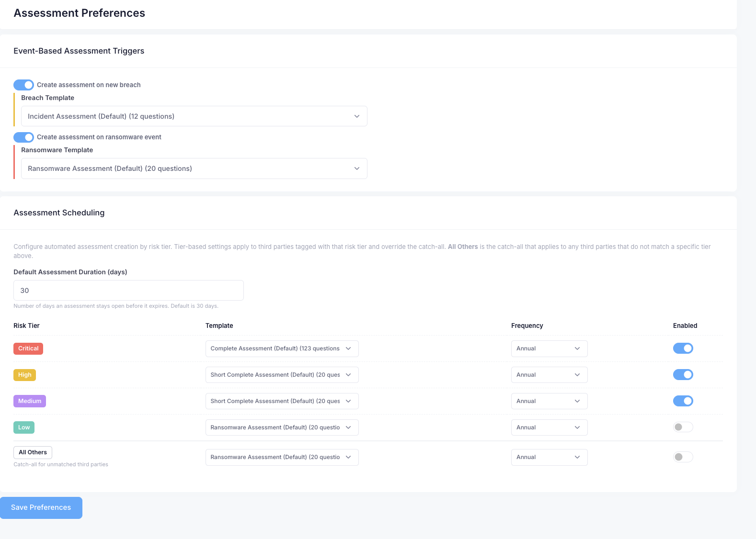Disable the Critical tier enabled switch
756x539 pixels.
(683, 348)
